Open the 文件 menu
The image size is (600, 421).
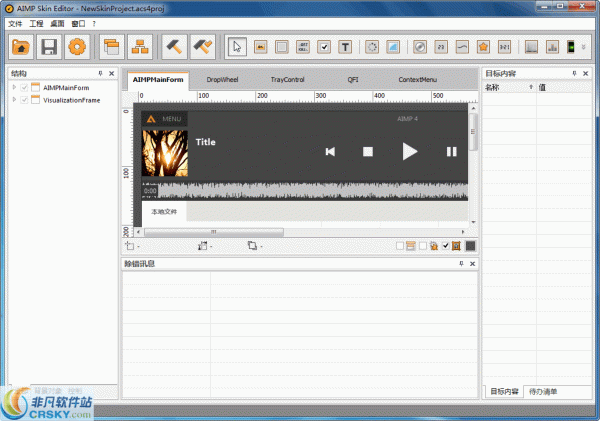pos(15,22)
